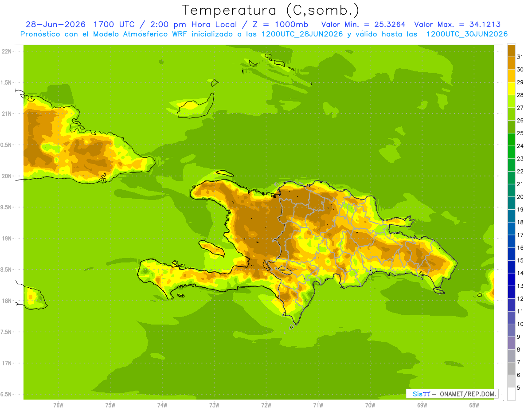Viewport: 532px width, 411px height.
Task: Select the '20N' latitude label
Action: coord(6,176)
